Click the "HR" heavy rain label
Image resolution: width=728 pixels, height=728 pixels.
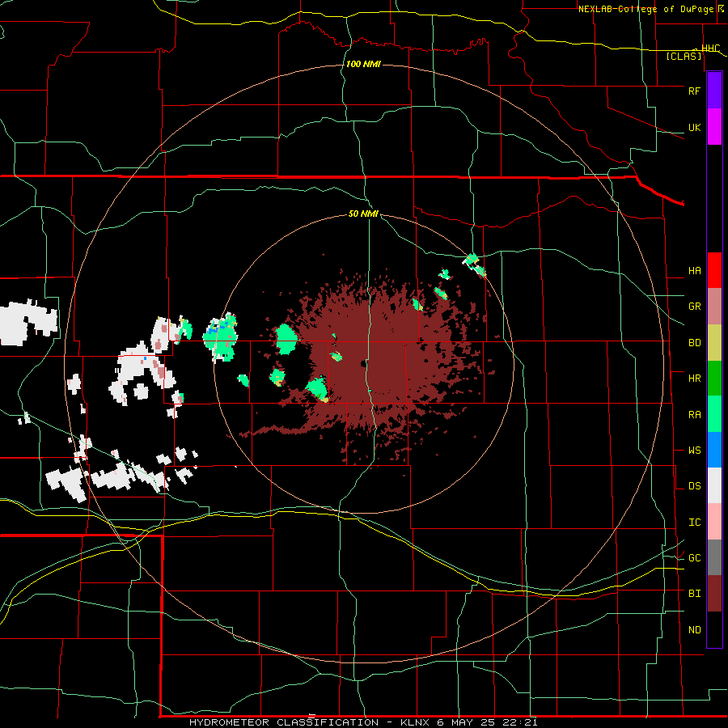point(694,379)
